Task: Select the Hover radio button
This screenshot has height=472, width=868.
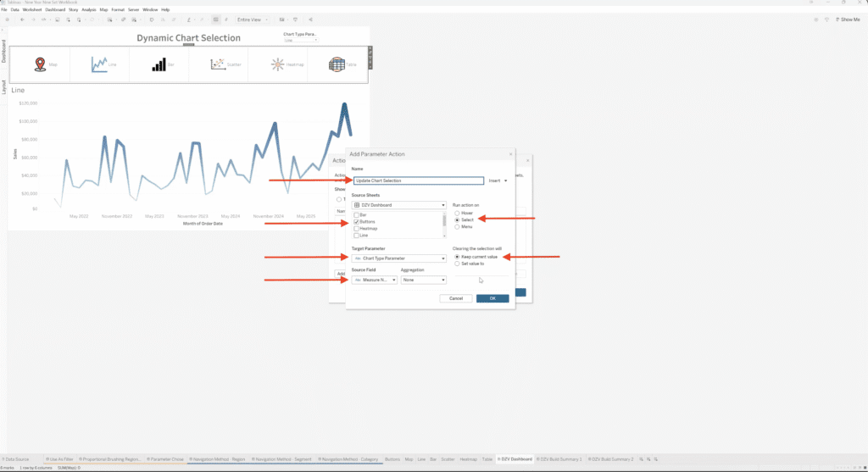Action: 458,213
